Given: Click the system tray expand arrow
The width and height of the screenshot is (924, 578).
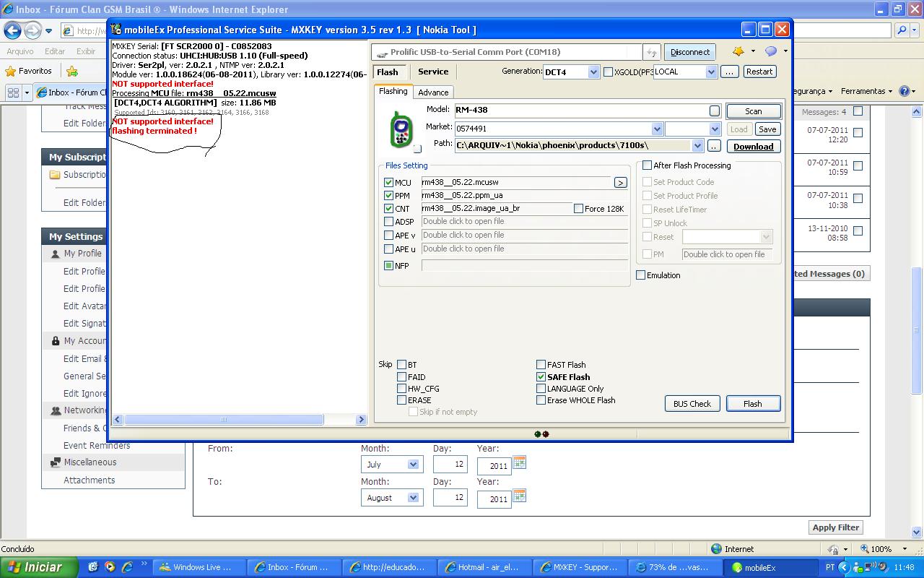Looking at the screenshot, I should [x=843, y=567].
